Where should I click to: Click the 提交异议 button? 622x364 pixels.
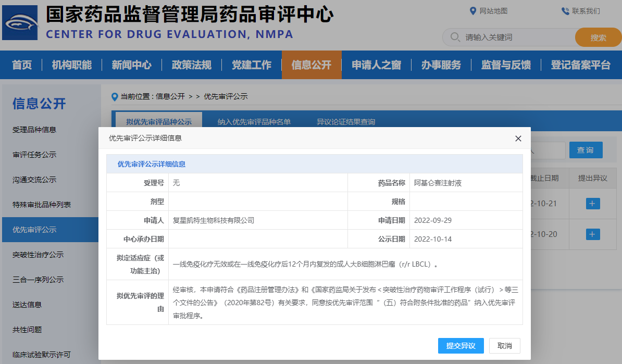pyautogui.click(x=461, y=346)
